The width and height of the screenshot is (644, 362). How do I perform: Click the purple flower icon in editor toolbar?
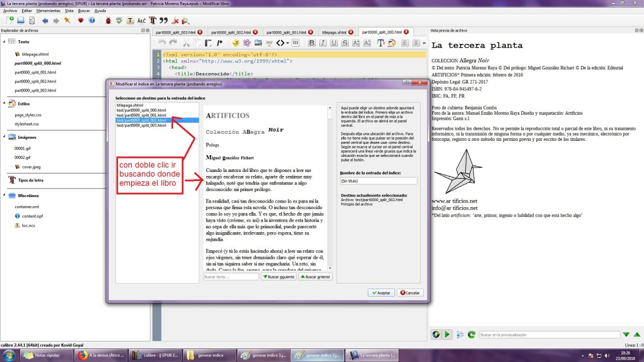tap(247, 43)
